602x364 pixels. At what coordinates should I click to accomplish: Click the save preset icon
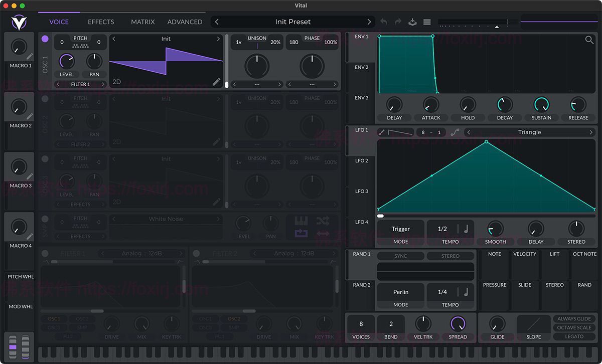[412, 22]
